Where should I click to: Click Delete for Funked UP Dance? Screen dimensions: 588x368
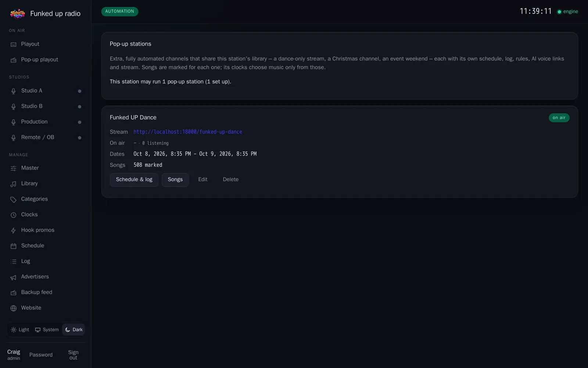231,180
